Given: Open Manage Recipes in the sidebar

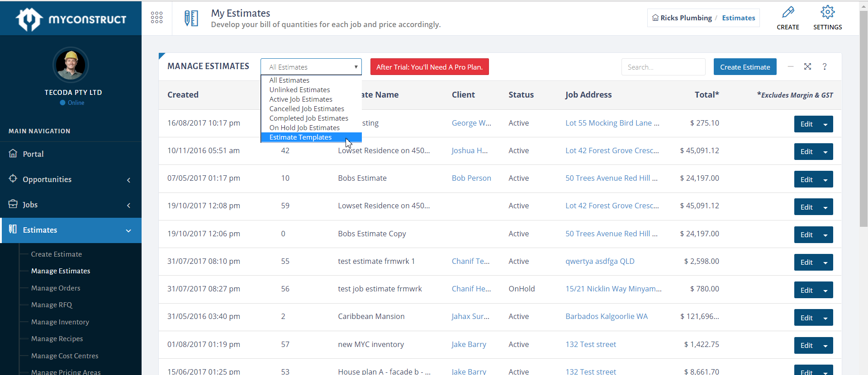Looking at the screenshot, I should click(57, 338).
